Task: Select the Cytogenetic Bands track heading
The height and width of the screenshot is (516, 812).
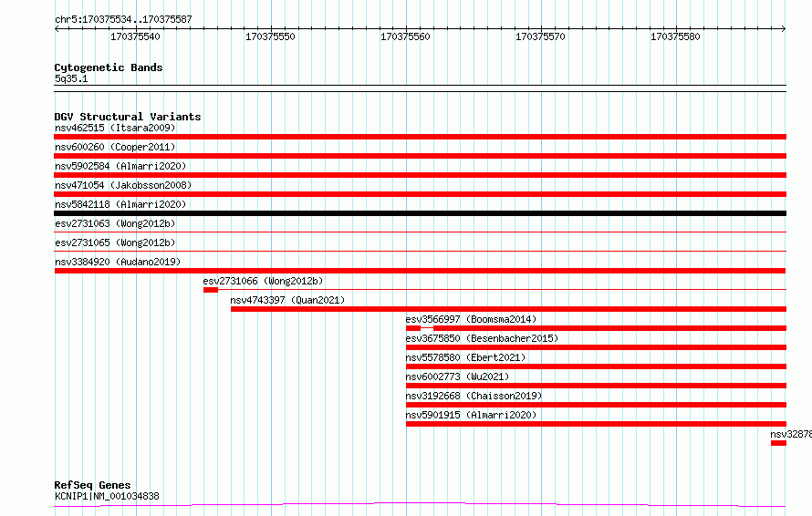Action: point(109,67)
